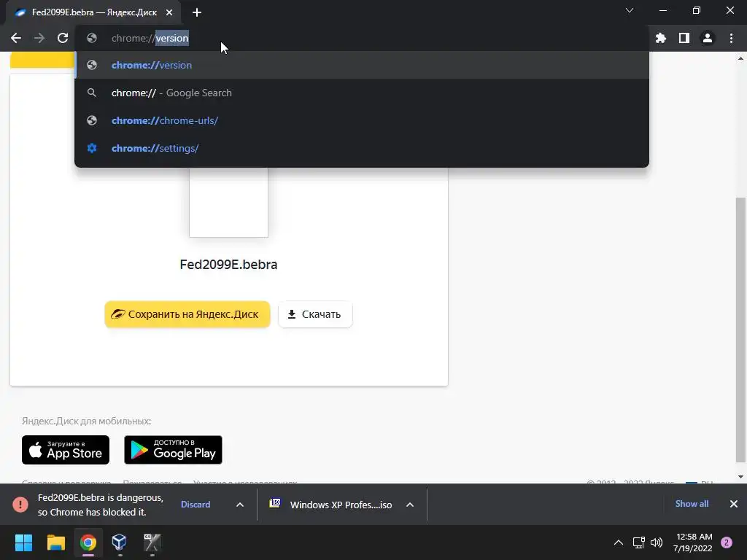Click the Fed2099E.bebra file name
747x560 pixels.
228,265
